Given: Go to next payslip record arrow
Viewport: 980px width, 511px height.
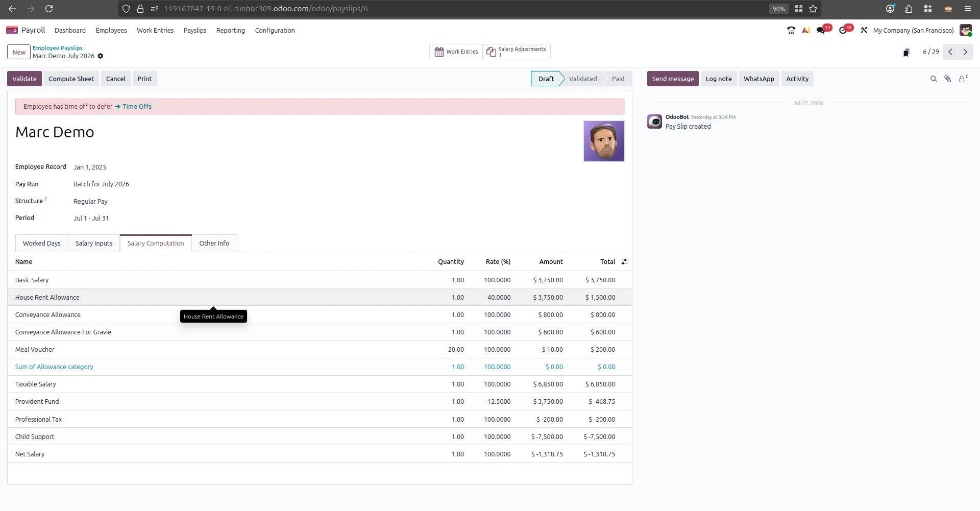Looking at the screenshot, I should tap(965, 52).
